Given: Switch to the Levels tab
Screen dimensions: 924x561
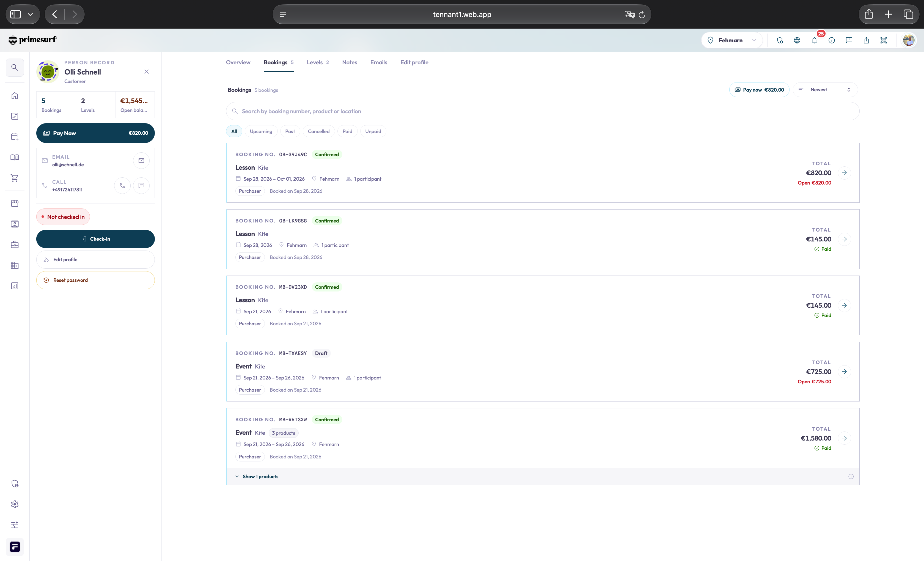Looking at the screenshot, I should tap(318, 62).
